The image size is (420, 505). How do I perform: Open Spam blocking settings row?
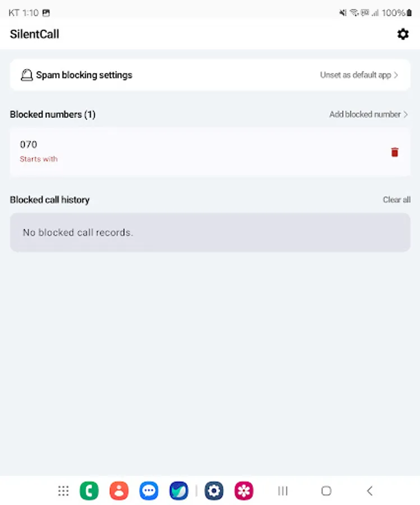(x=84, y=75)
